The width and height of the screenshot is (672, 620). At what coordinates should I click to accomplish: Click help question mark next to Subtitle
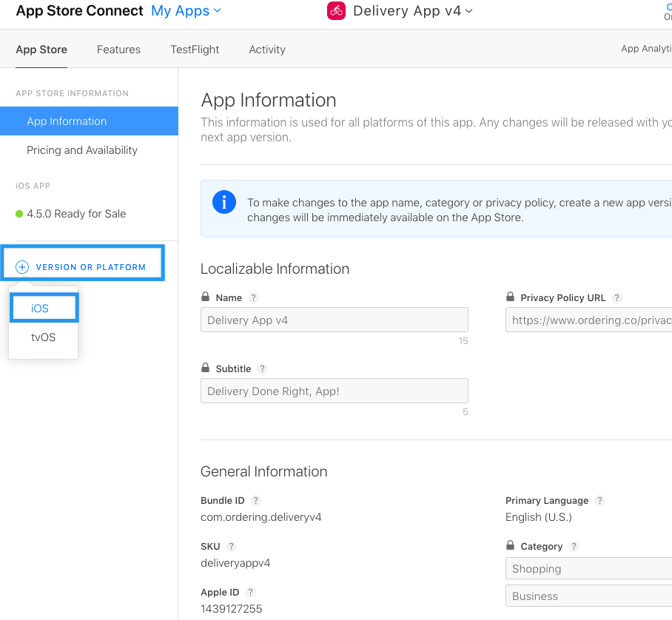click(x=262, y=369)
